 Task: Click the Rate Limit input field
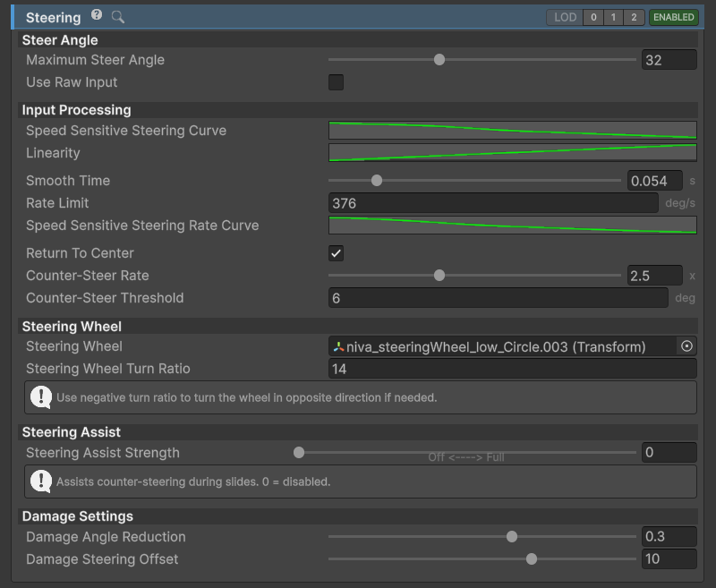(x=493, y=203)
